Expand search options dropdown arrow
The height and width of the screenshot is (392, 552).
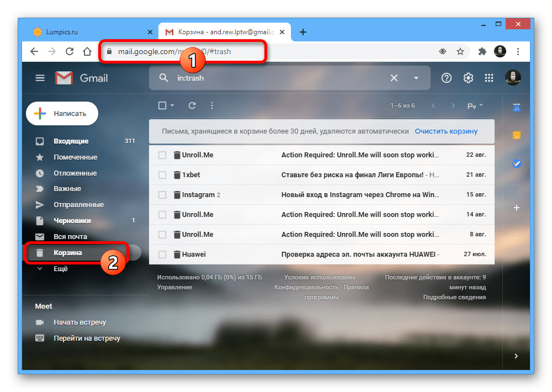point(416,78)
